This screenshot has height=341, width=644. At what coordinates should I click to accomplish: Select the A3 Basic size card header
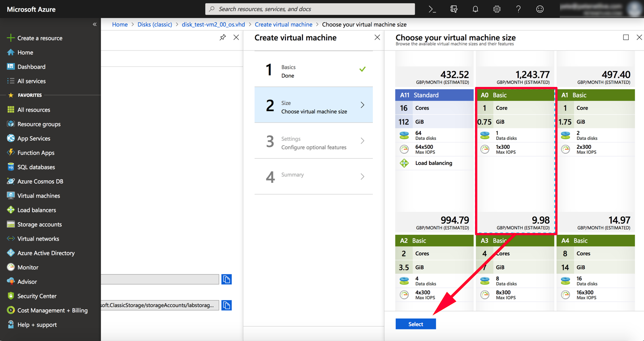pos(515,241)
